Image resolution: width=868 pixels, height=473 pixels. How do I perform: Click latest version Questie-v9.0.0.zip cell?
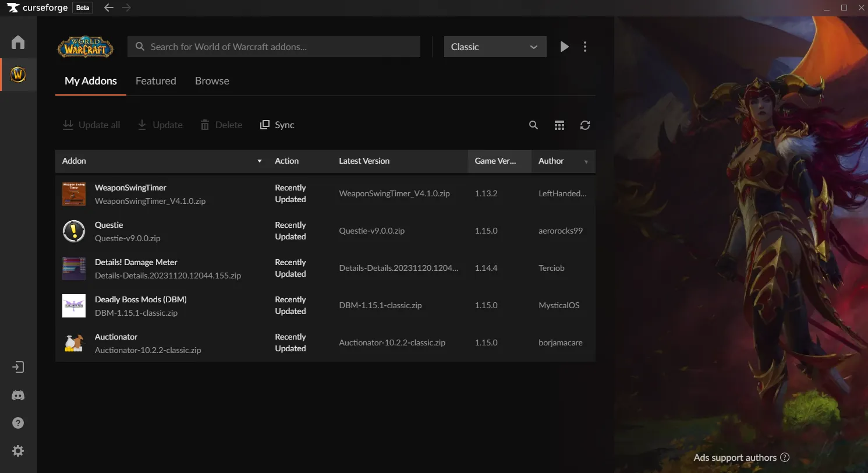click(372, 231)
